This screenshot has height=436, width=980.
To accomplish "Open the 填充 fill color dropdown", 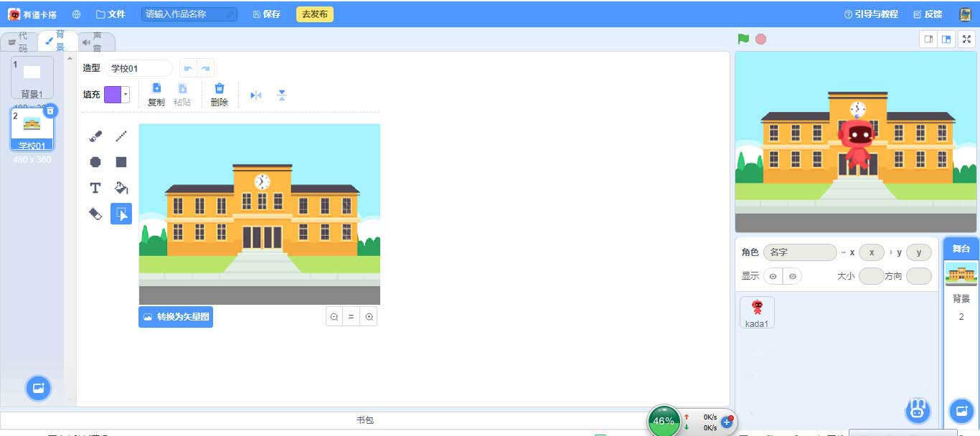I will [x=124, y=94].
